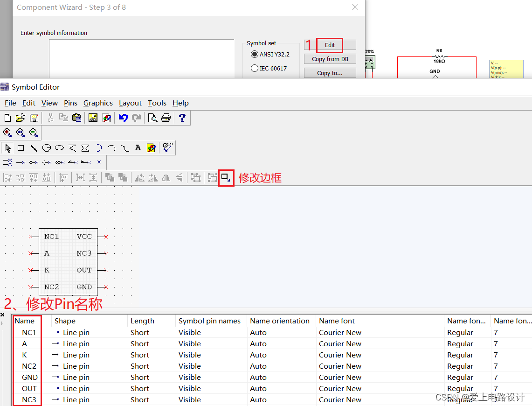This screenshot has width=532, height=406.
Task: Click the Edit button in Component Wizard
Action: click(x=330, y=45)
